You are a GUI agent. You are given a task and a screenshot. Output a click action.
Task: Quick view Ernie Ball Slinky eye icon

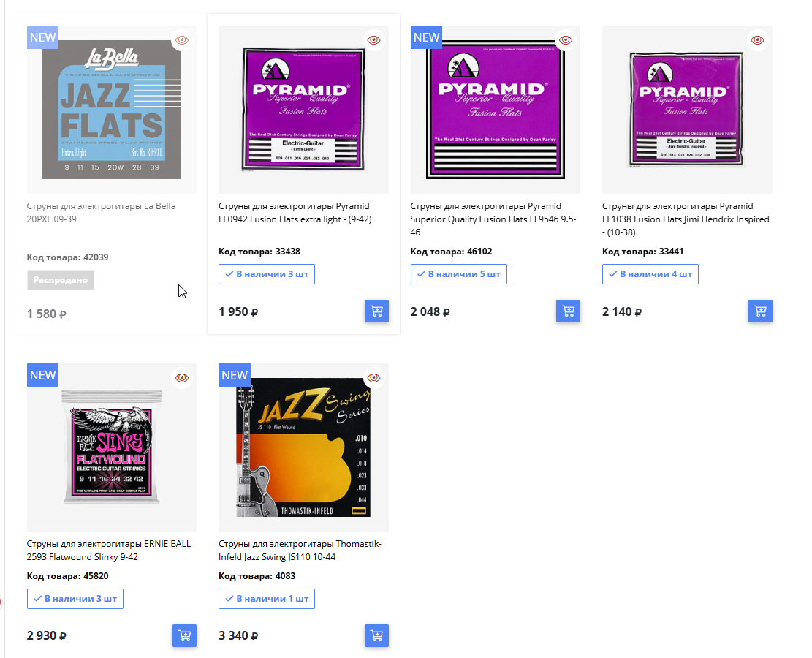[182, 378]
